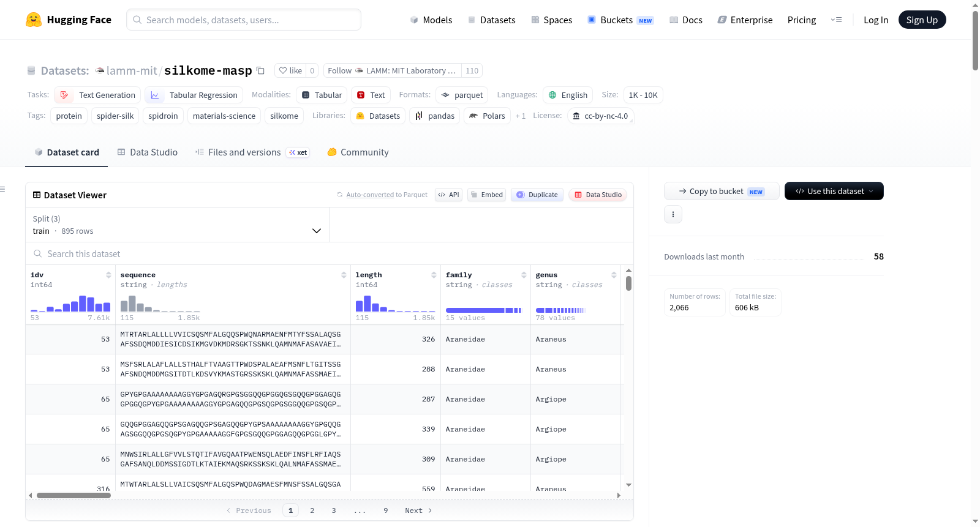Open the left sidebar toggle icon
The width and height of the screenshot is (980, 527).
coord(3,189)
